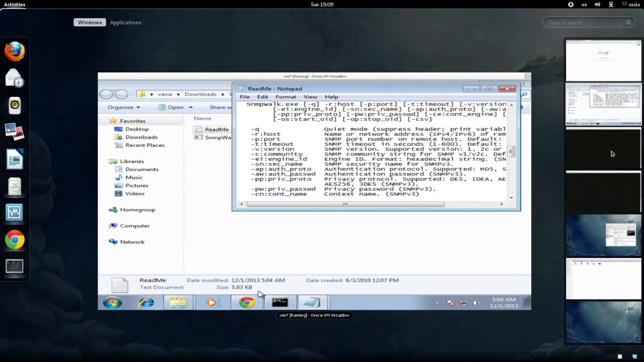
Task: Launch LibreOffice Writer from the dash
Action: [15, 159]
